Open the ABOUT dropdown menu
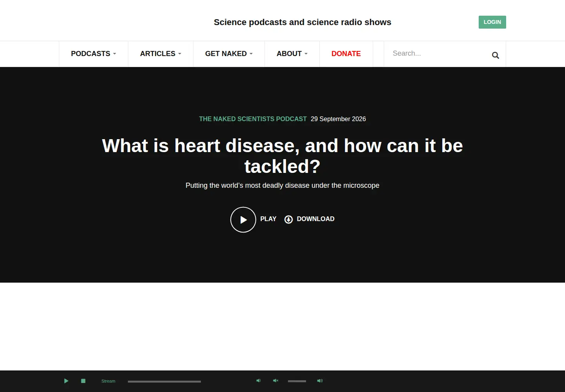Viewport: 565px width, 392px height. coord(292,54)
